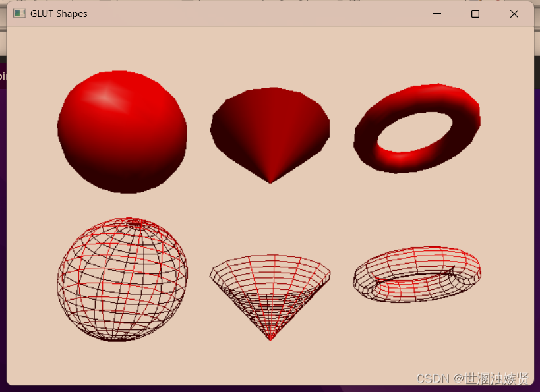Click the GLUT Shapes title text

click(x=59, y=14)
